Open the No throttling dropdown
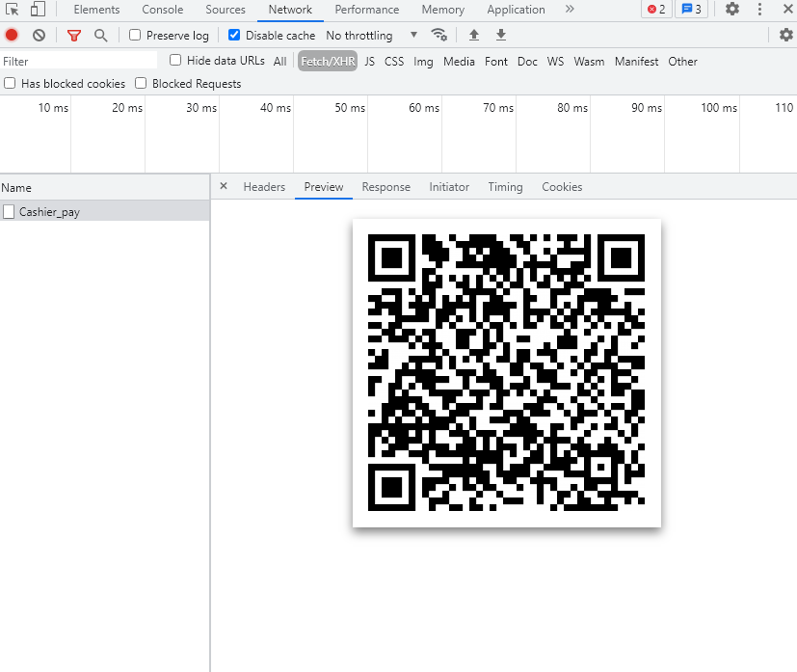The width and height of the screenshot is (797, 672). pos(372,35)
